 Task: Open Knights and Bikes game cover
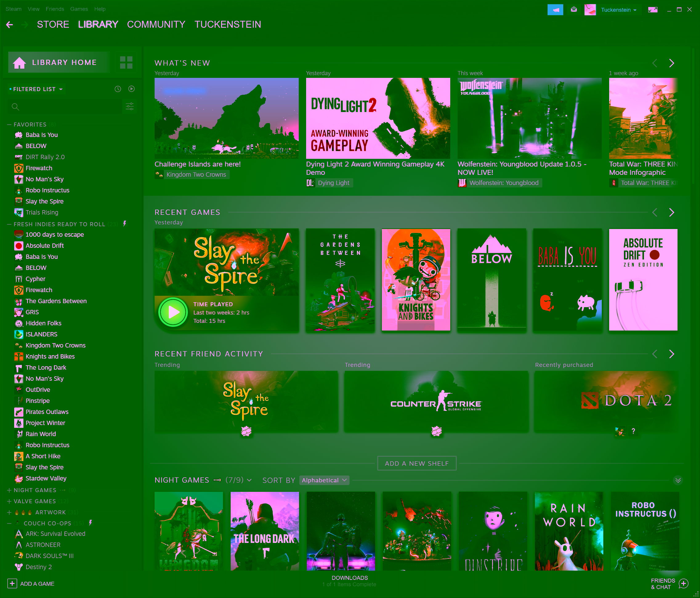click(x=416, y=280)
